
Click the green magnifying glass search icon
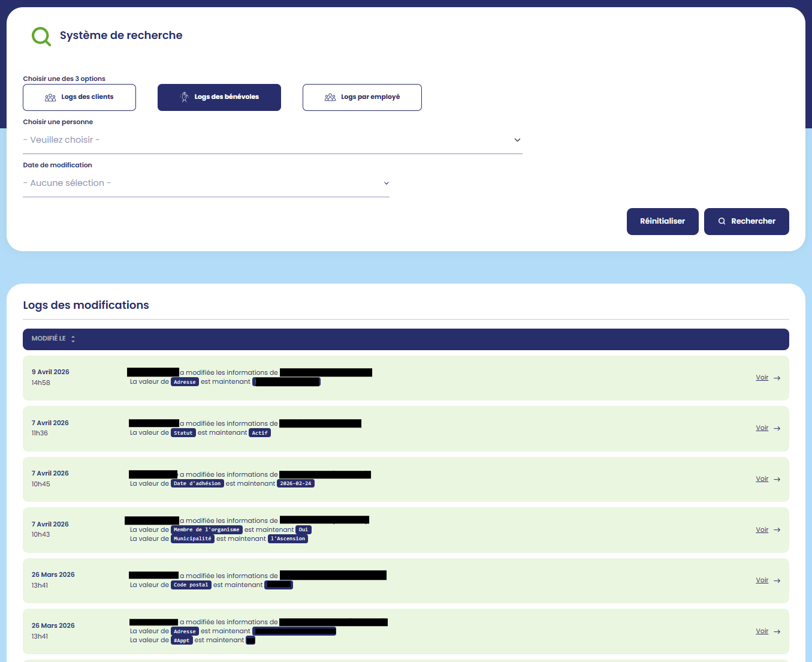[41, 36]
